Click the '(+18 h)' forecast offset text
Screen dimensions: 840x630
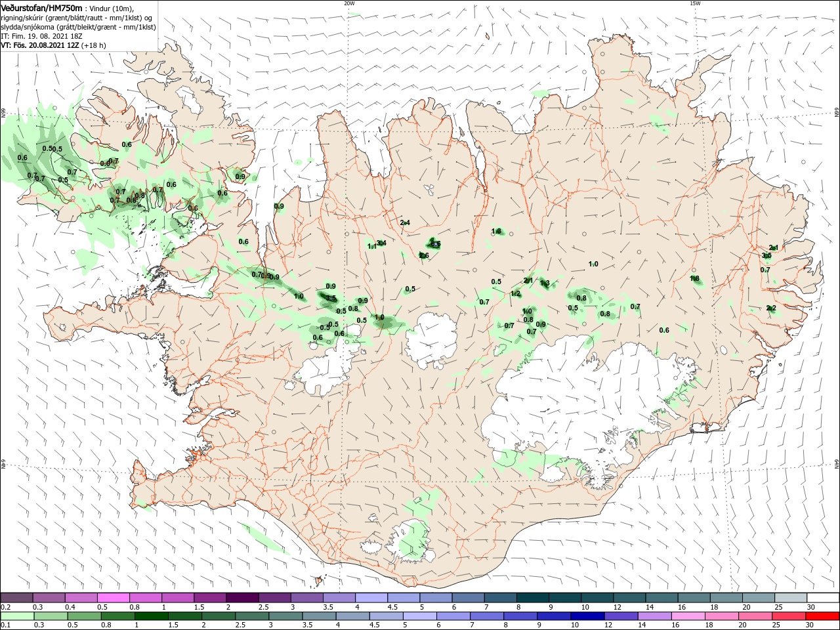[x=94, y=46]
